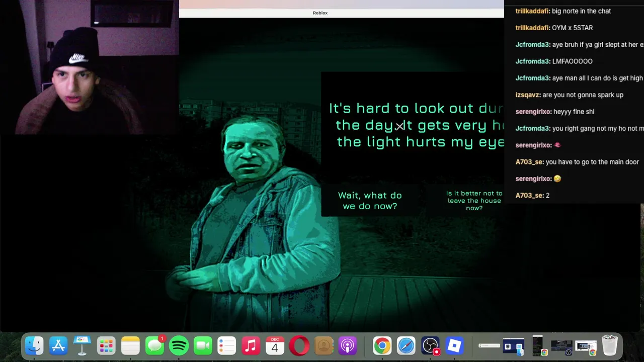Open Messages with the unread badge
Screen dimensions: 644x362
(x=154, y=346)
